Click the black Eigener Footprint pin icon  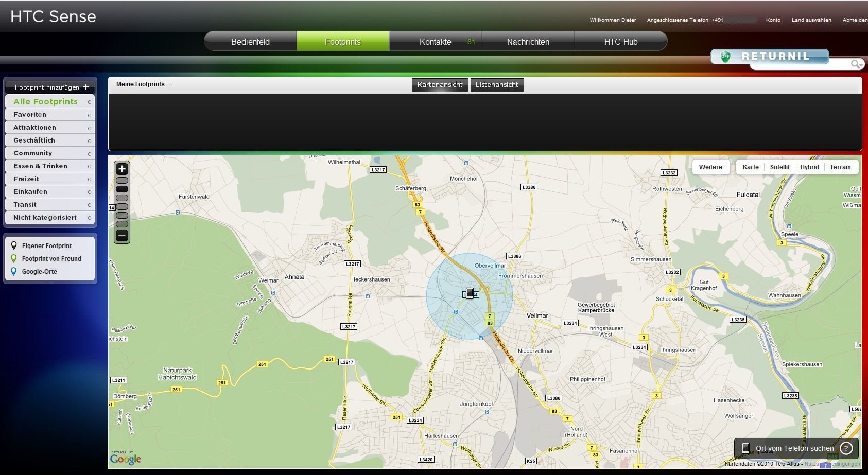pos(14,245)
